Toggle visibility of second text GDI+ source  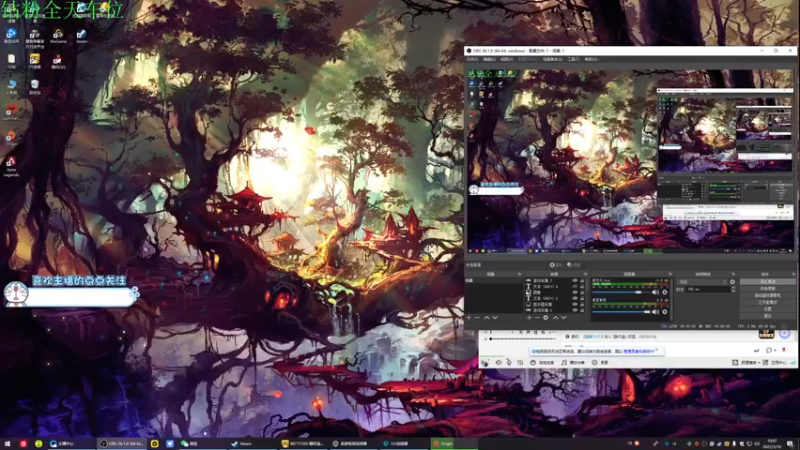575,298
